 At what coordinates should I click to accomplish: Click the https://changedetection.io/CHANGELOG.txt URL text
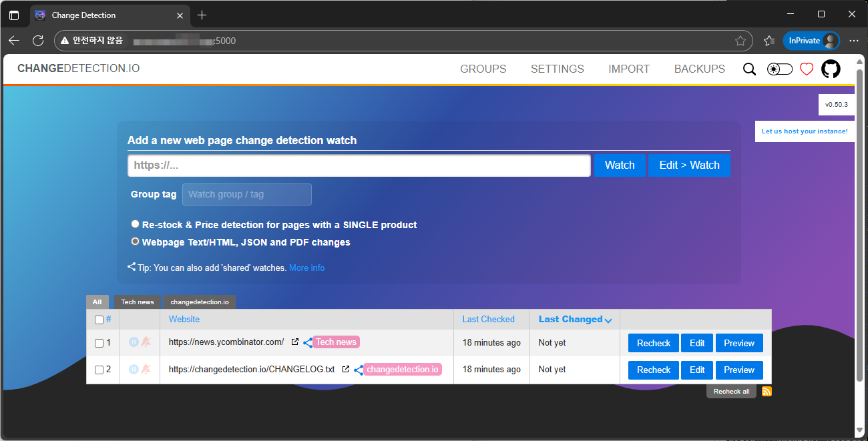pos(252,369)
